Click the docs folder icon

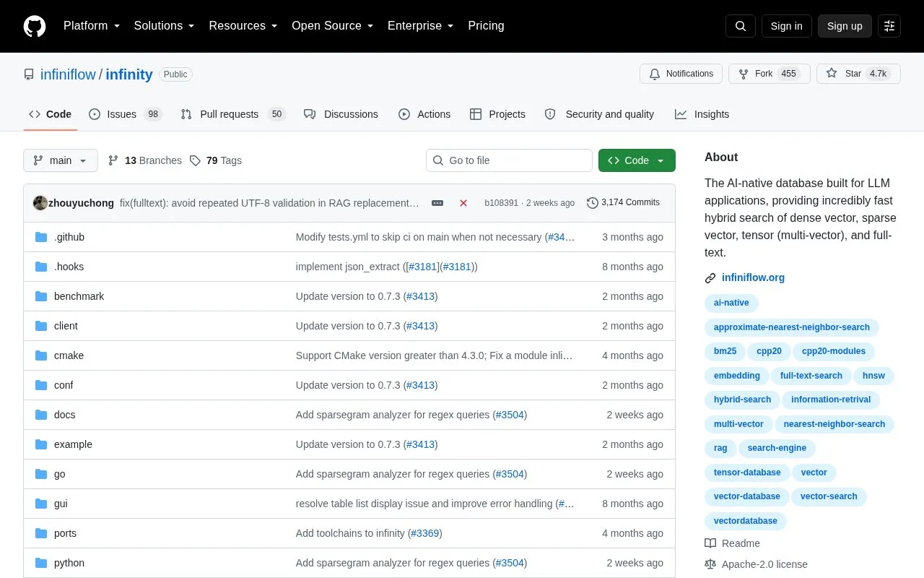click(41, 415)
